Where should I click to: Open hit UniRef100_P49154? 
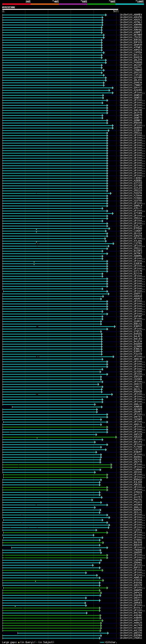pyautogui.click(x=131, y=193)
